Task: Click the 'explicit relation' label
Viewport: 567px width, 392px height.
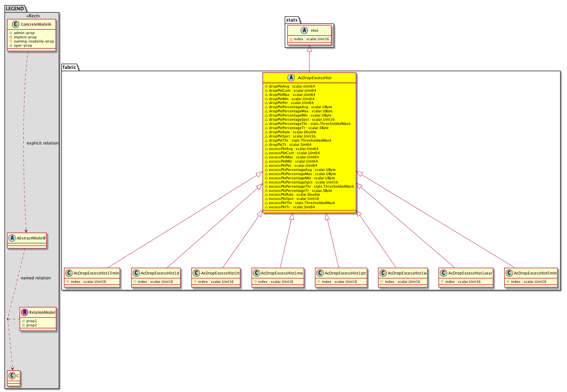Action: tap(42, 143)
